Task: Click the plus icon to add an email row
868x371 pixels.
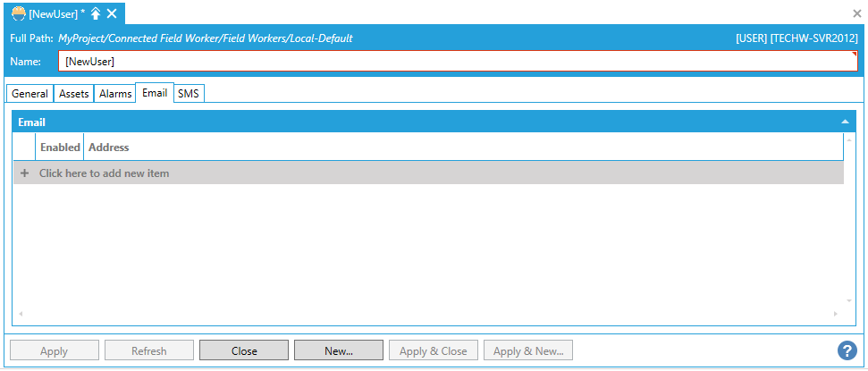Action: pos(25,173)
